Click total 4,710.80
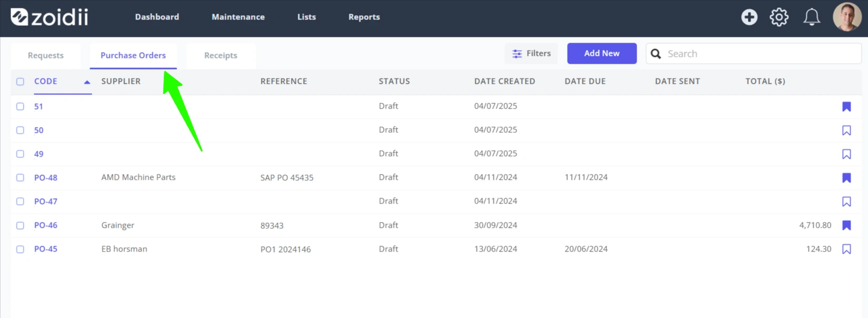This screenshot has width=868, height=318. tap(815, 225)
